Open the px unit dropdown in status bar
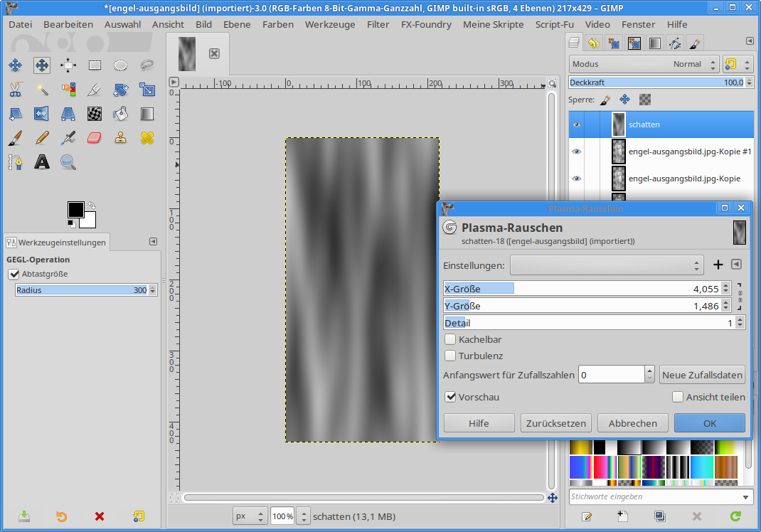The image size is (761, 532). click(x=250, y=516)
